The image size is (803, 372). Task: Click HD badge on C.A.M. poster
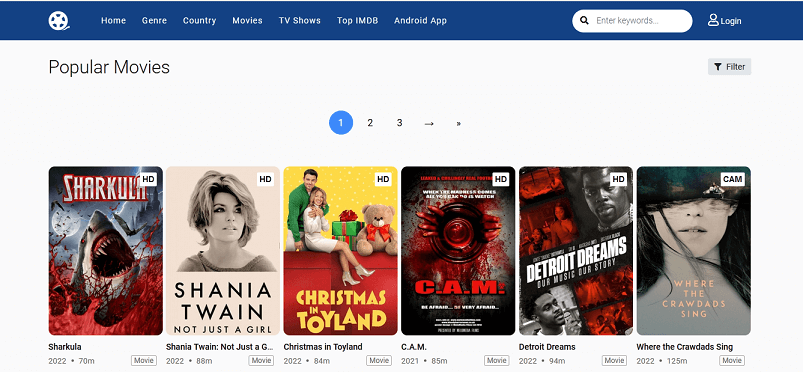coord(500,179)
